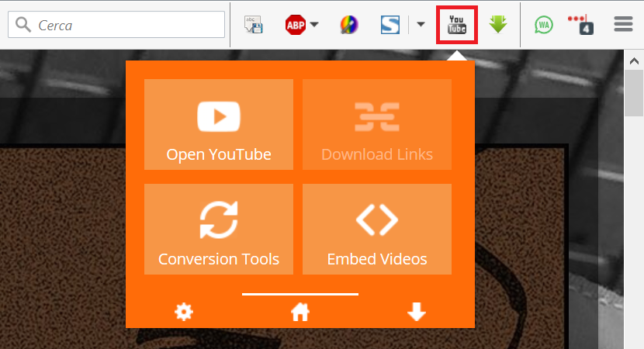This screenshot has width=644, height=349.
Task: Click the page scrollbar up arrow
Action: pos(634,61)
